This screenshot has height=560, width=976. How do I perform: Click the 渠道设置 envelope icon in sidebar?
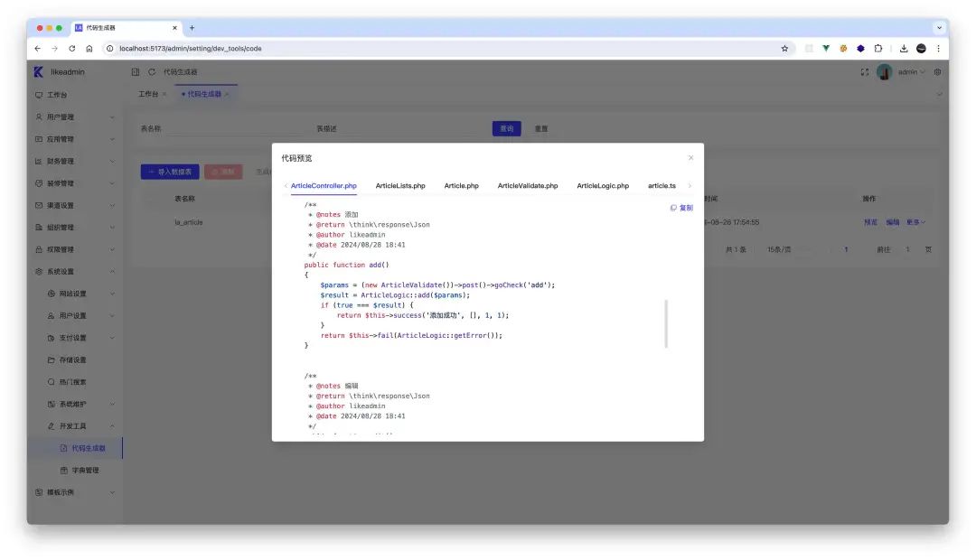pyautogui.click(x=39, y=205)
